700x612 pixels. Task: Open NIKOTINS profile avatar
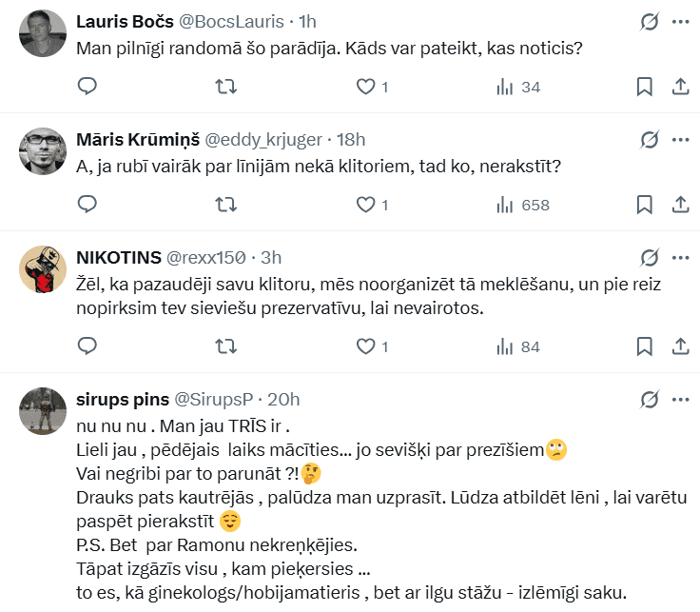coord(42,270)
